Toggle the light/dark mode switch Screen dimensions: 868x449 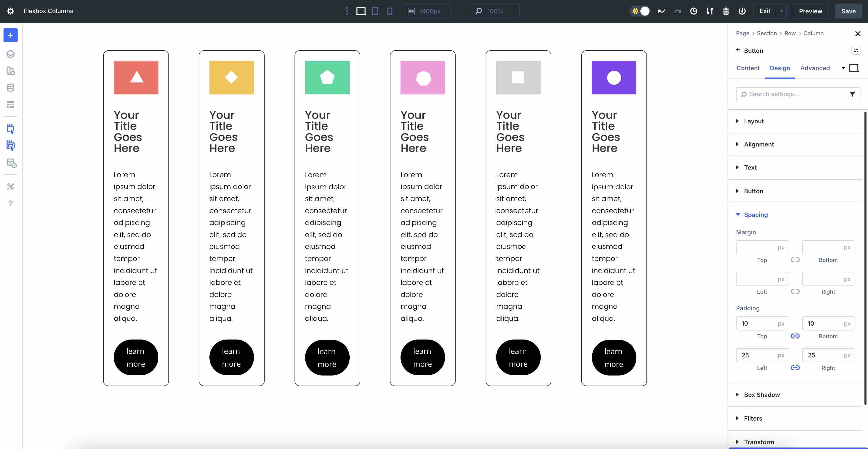click(x=640, y=11)
